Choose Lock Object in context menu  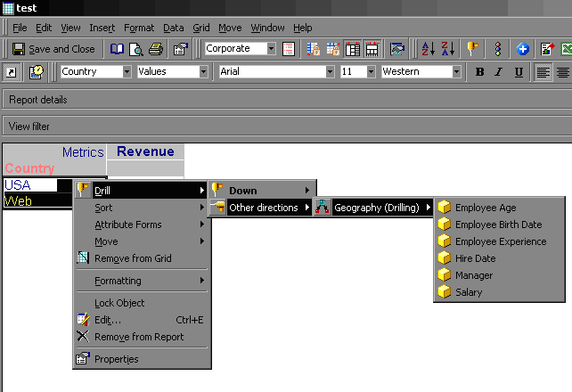click(142, 303)
